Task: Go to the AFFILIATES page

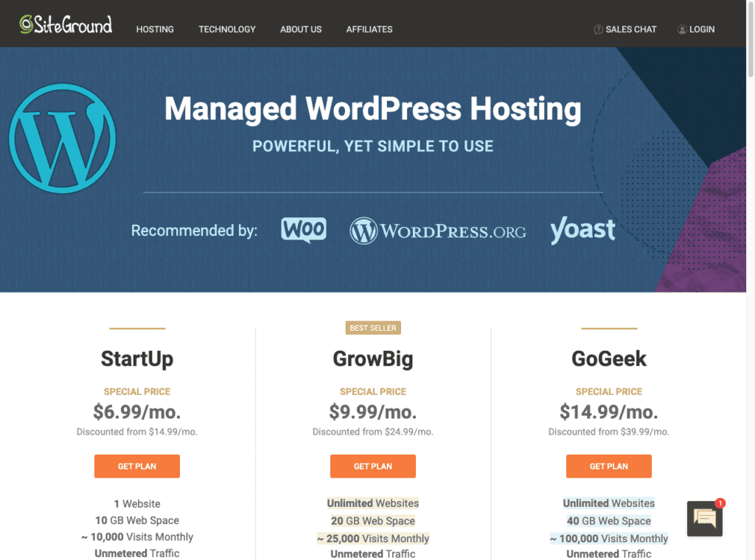Action: pyautogui.click(x=369, y=29)
